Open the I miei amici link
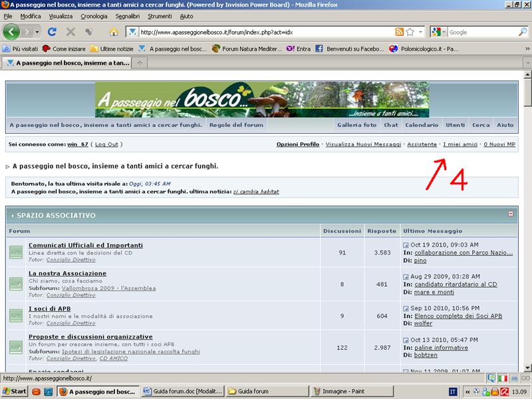This screenshot has width=532, height=399. (460, 144)
